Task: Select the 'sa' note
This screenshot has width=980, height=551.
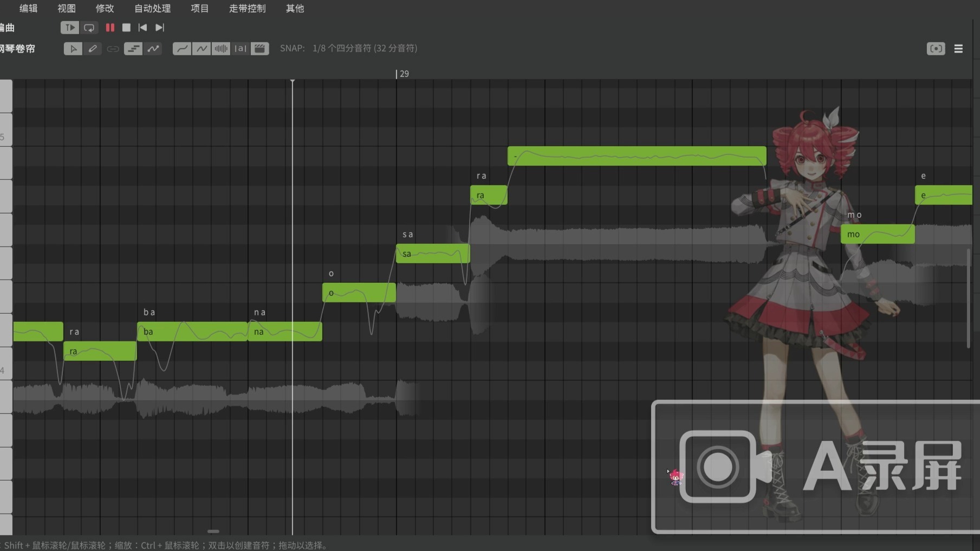Action: click(433, 254)
